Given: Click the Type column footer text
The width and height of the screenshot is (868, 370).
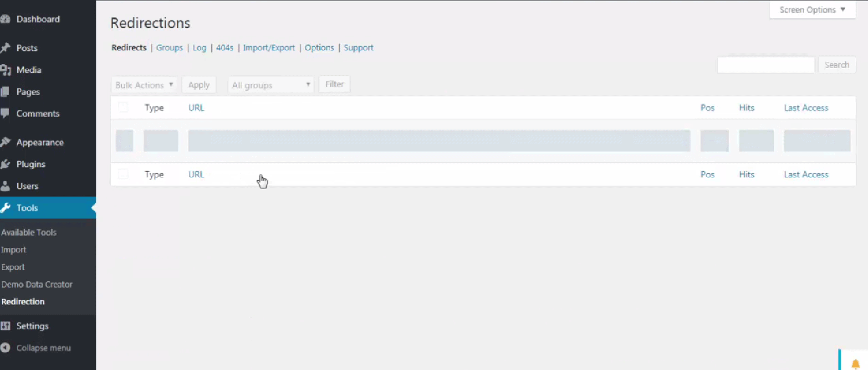Looking at the screenshot, I should coord(154,175).
